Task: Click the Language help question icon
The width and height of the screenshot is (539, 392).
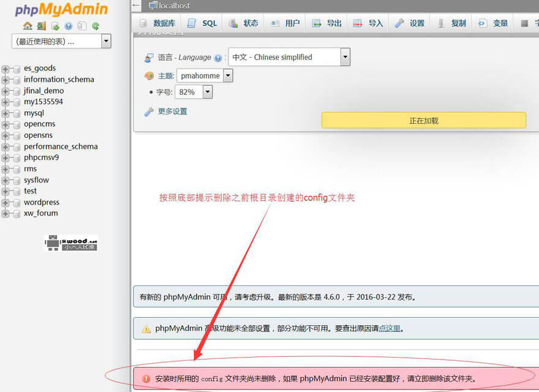Action: 218,58
